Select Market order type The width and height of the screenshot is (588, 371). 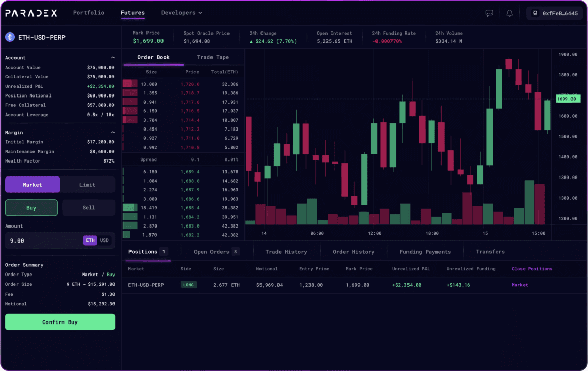coord(32,185)
